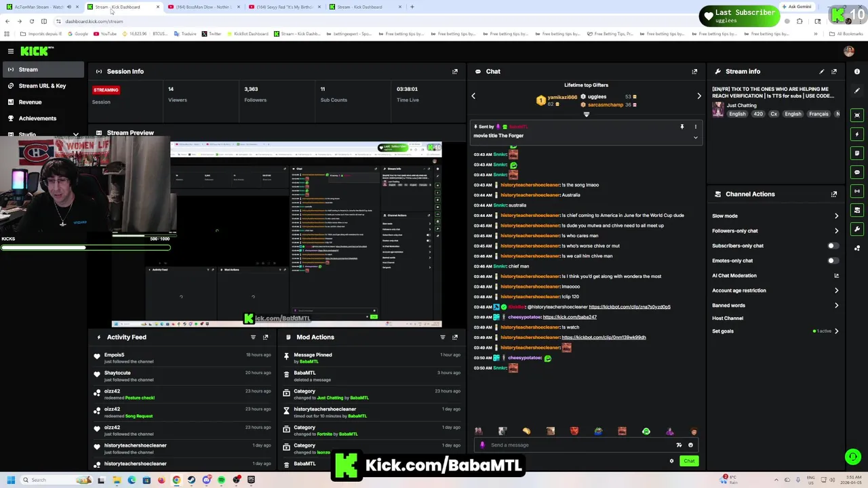Open pinned message options with three dots

(x=695, y=127)
